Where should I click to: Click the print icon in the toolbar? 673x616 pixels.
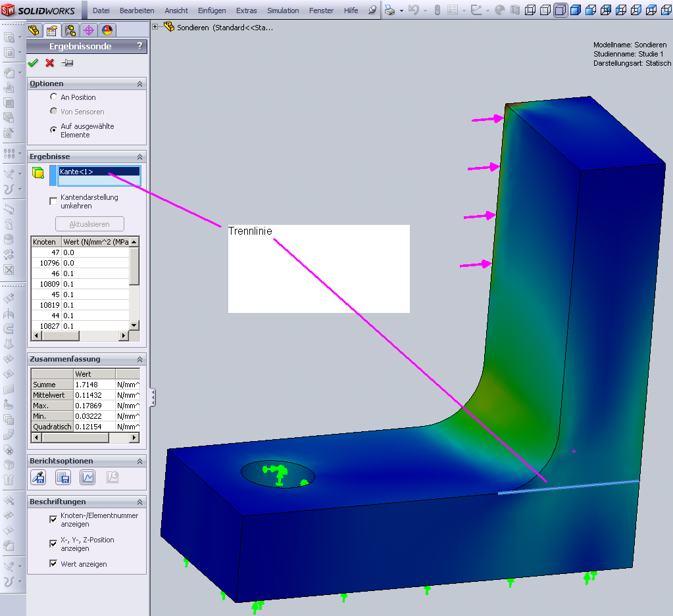pyautogui.click(x=390, y=11)
